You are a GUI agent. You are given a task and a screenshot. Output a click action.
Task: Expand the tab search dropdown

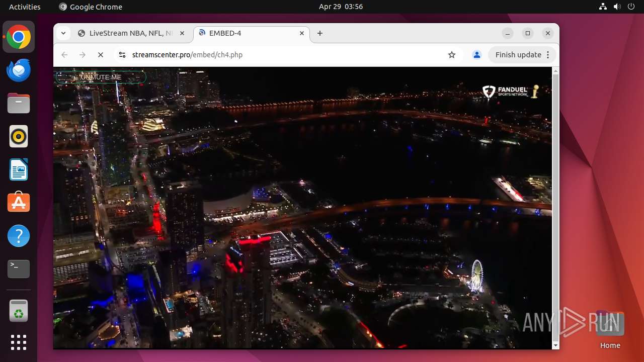(x=63, y=33)
